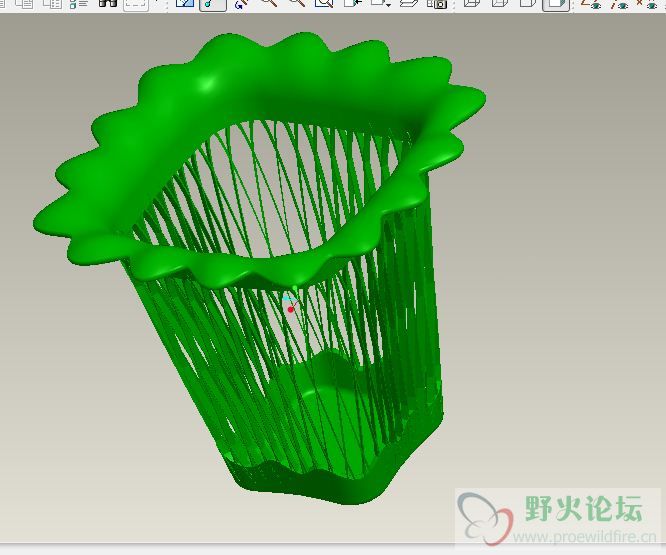This screenshot has height=555, width=666.
Task: Click the Refit to screen icon
Action: pos(325,3)
